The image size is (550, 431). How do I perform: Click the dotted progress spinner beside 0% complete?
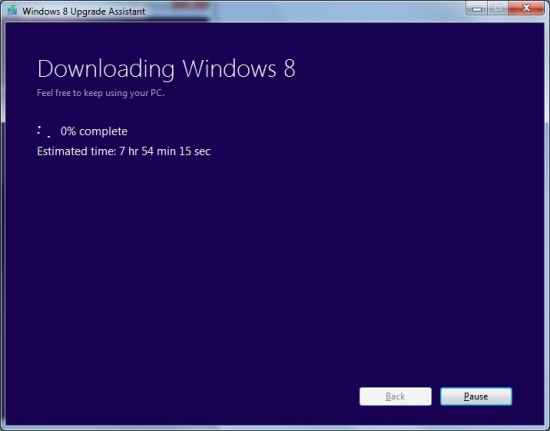click(x=44, y=131)
